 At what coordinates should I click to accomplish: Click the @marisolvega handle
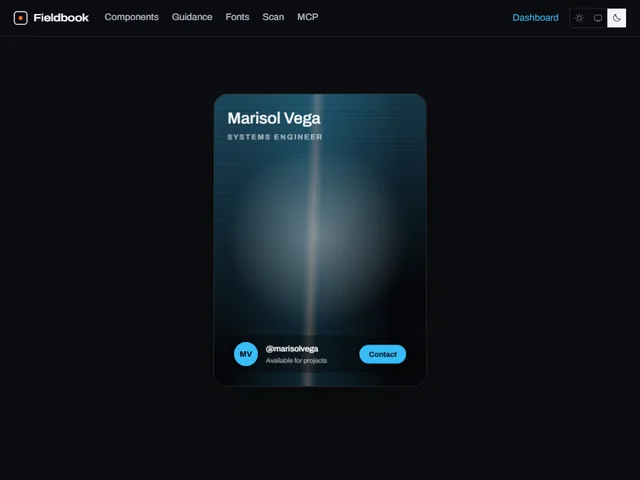(292, 349)
